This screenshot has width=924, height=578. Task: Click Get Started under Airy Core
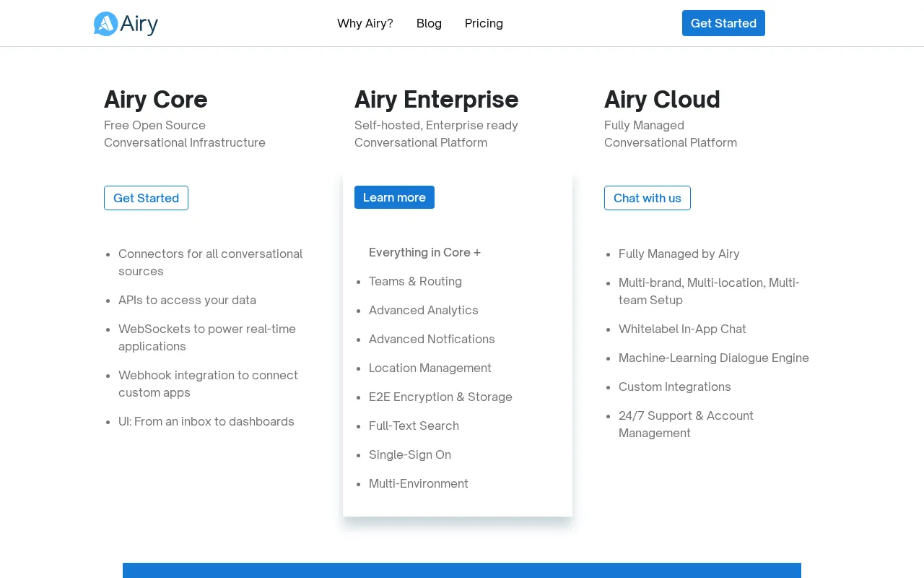tap(146, 198)
